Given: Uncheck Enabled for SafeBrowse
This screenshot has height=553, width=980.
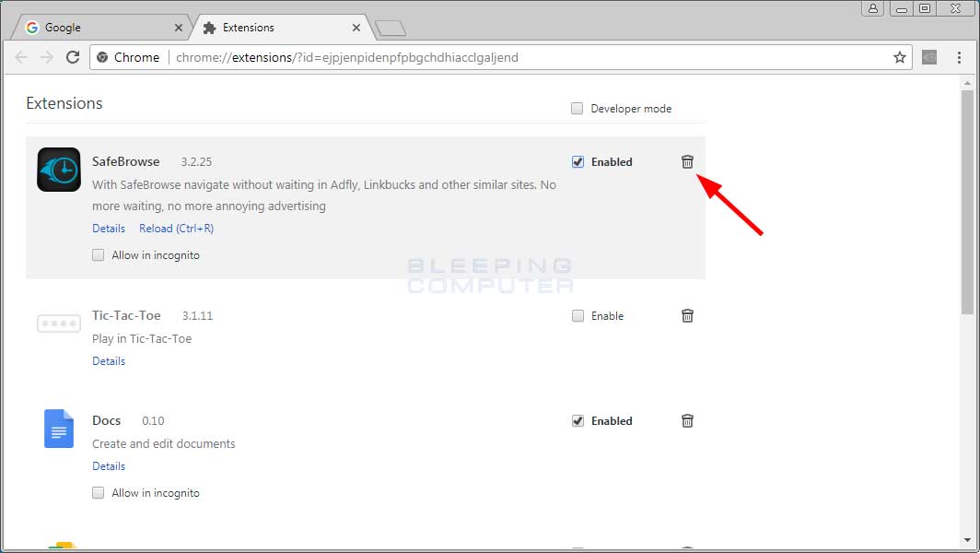Looking at the screenshot, I should click(577, 162).
